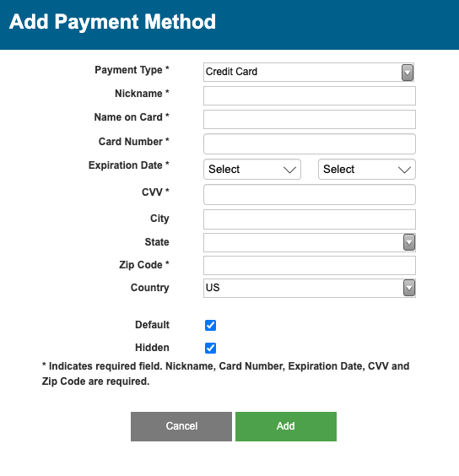Focus the Name on Card field
Screen dimensions: 459x476
[310, 119]
